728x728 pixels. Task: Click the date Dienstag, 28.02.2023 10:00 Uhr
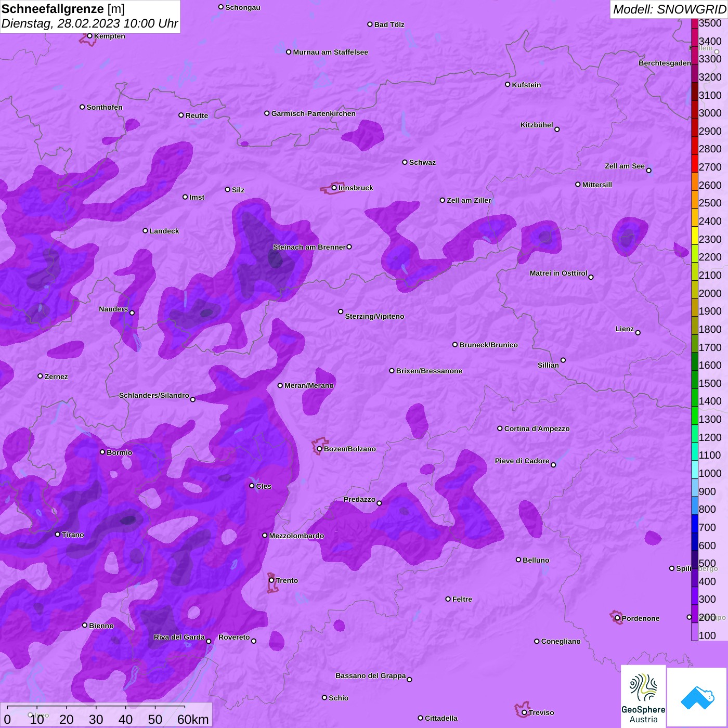click(x=90, y=23)
